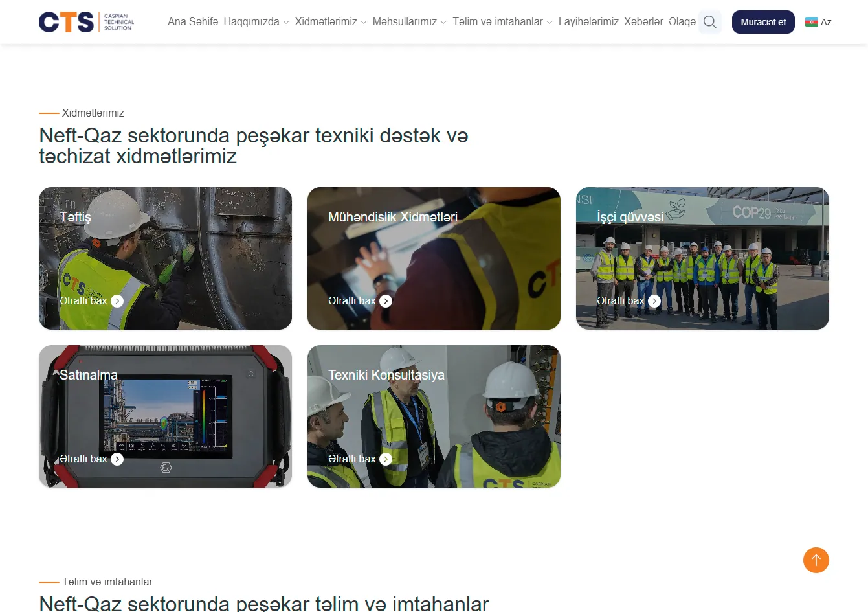This screenshot has height=612, width=868.
Task: Click the small Xidmətlərimiz section label
Action: (x=93, y=113)
